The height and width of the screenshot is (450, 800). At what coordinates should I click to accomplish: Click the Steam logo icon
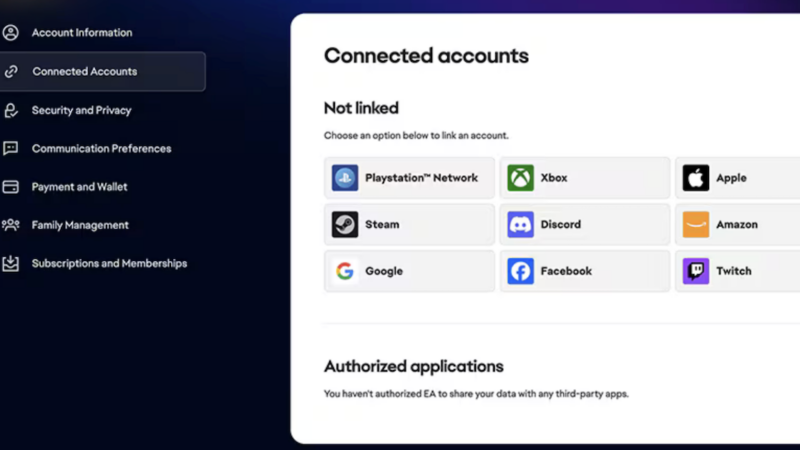pos(345,224)
